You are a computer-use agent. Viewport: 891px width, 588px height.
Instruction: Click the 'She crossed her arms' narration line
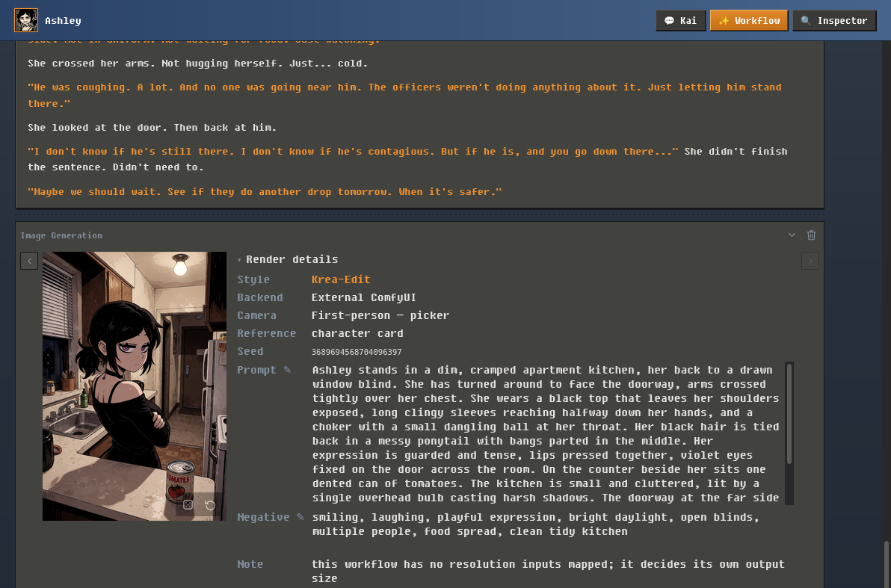(198, 63)
